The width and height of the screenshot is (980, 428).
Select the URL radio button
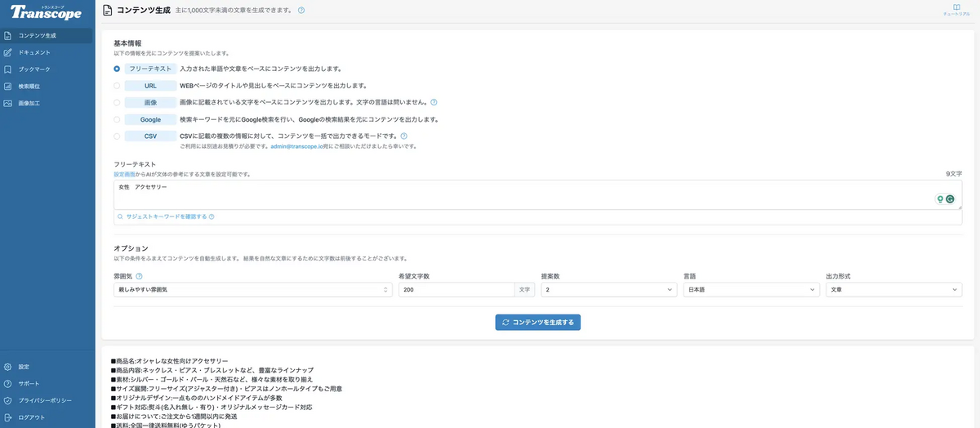click(117, 86)
